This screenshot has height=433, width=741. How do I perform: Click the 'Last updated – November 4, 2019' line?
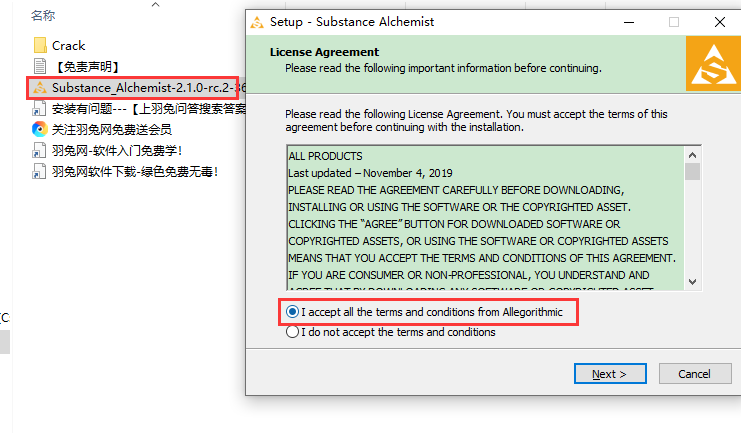click(x=370, y=173)
